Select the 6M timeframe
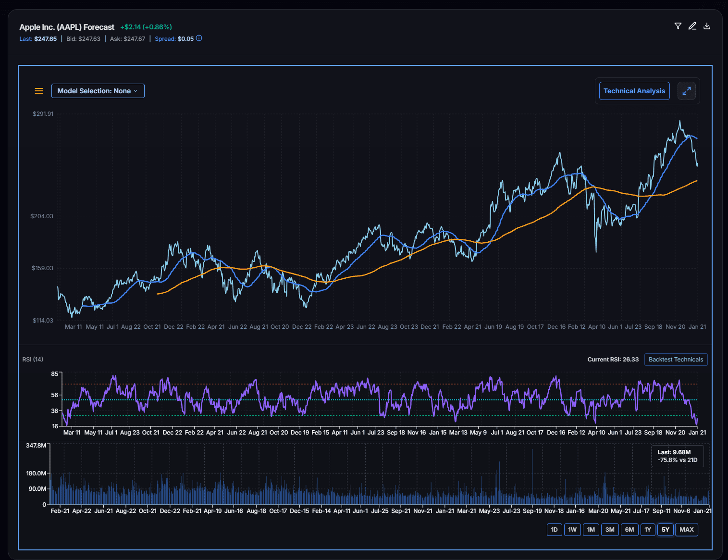 [x=629, y=529]
